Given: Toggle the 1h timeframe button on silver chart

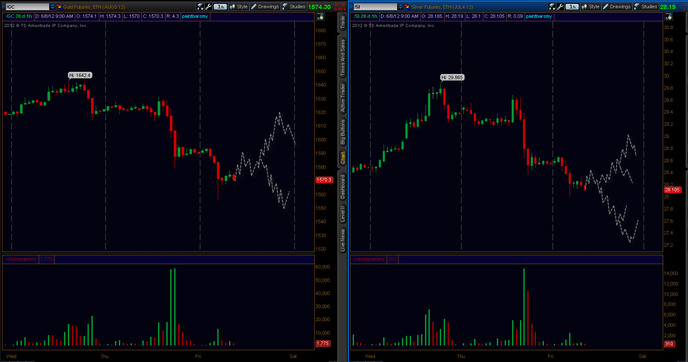Looking at the screenshot, I should click(x=572, y=7).
